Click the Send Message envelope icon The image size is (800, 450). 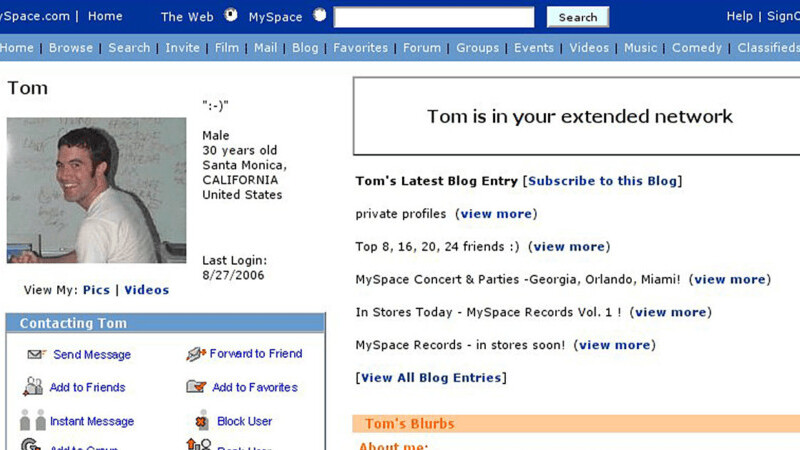36,354
